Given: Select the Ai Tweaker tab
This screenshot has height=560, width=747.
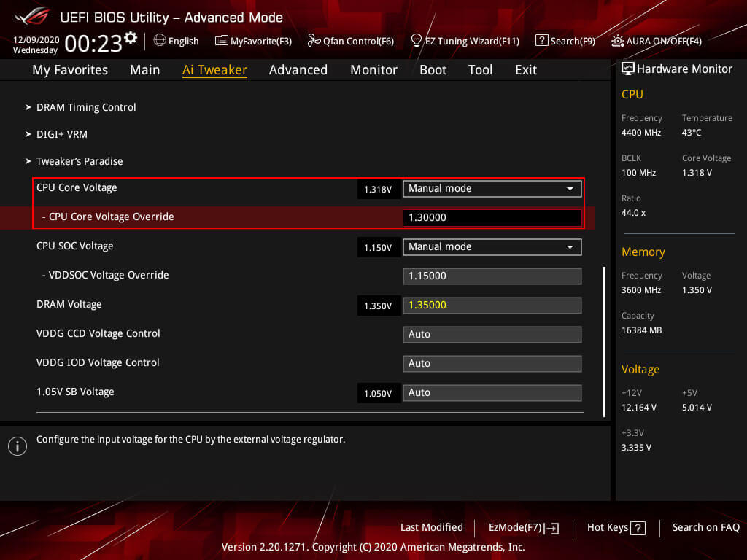Looking at the screenshot, I should coord(214,70).
